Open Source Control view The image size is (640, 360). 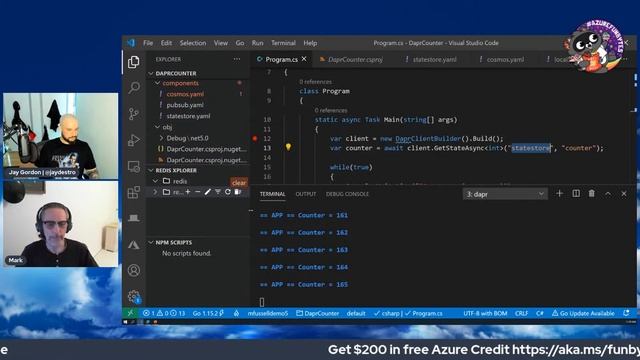pos(133,113)
